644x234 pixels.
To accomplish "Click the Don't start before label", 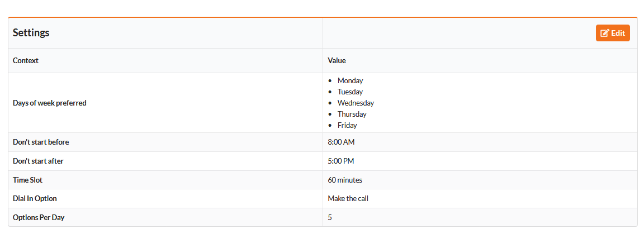I will (41, 142).
